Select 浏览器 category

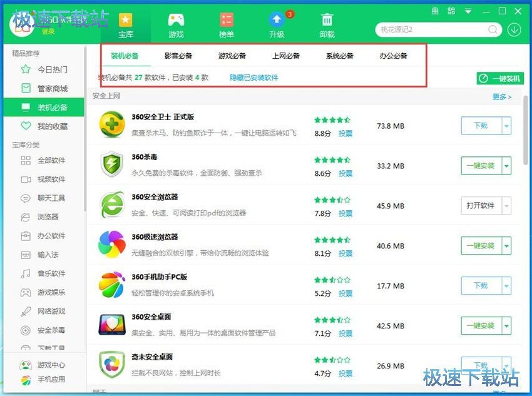pos(39,217)
